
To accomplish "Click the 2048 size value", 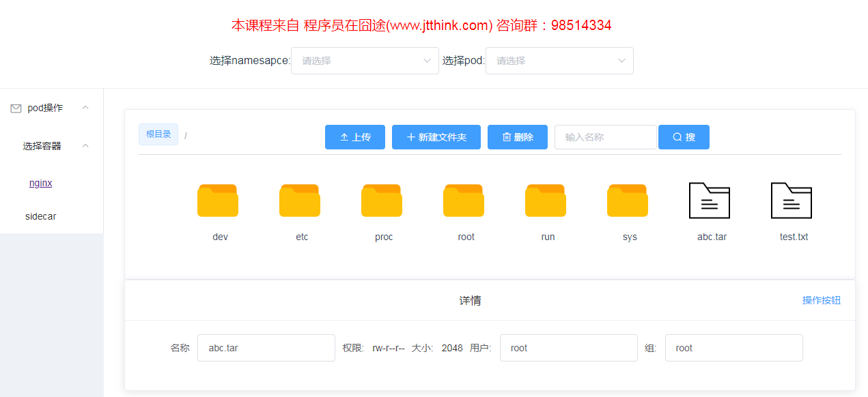I will pyautogui.click(x=452, y=348).
